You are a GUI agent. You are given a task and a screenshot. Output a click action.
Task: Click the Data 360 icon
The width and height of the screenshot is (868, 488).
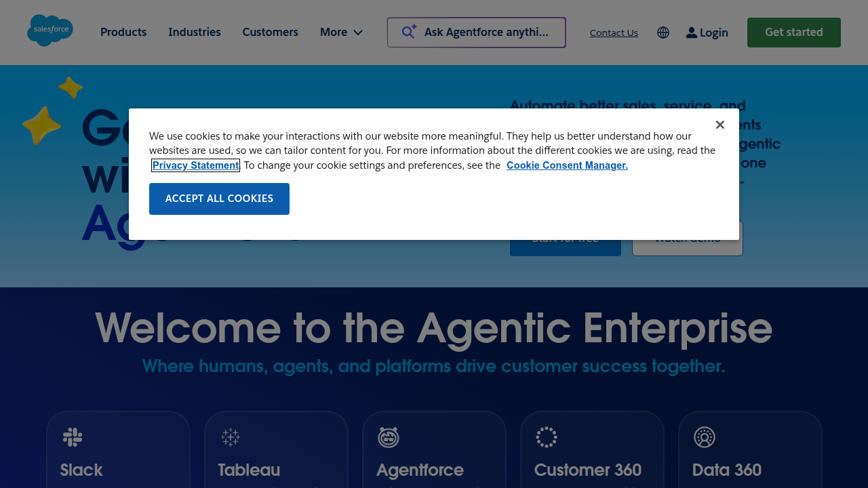pyautogui.click(x=705, y=437)
